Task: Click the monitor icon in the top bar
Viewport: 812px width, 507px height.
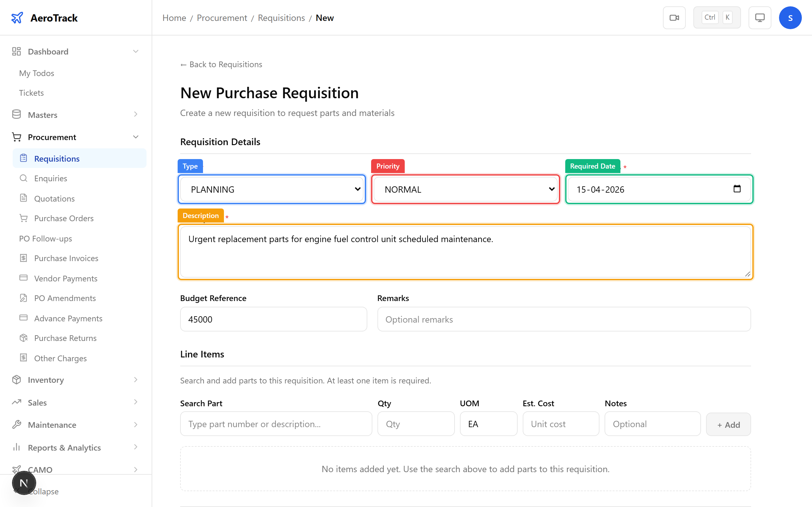Action: 760,17
